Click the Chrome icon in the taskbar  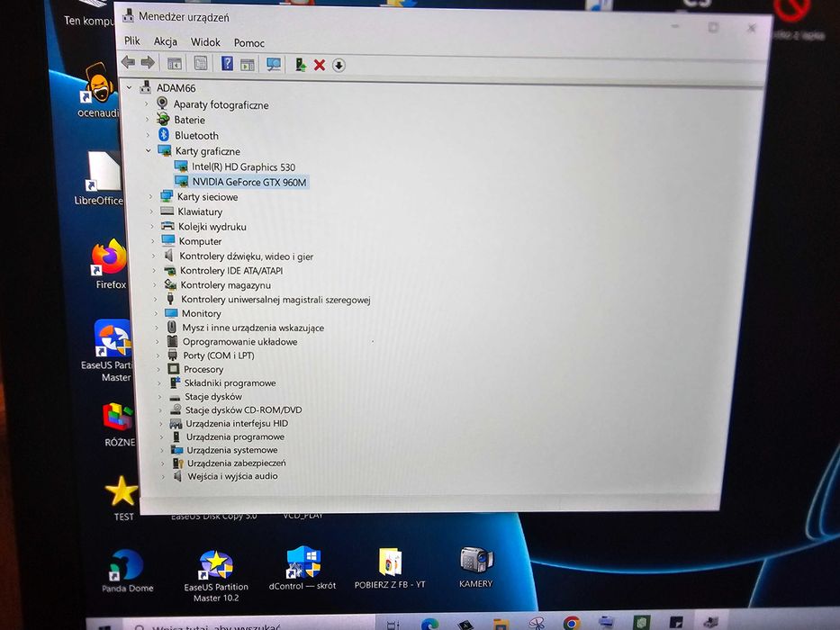point(572,623)
